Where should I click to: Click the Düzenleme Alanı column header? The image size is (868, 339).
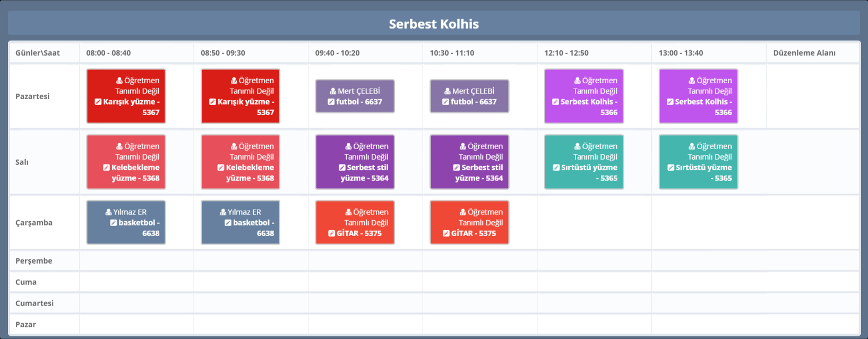click(804, 53)
